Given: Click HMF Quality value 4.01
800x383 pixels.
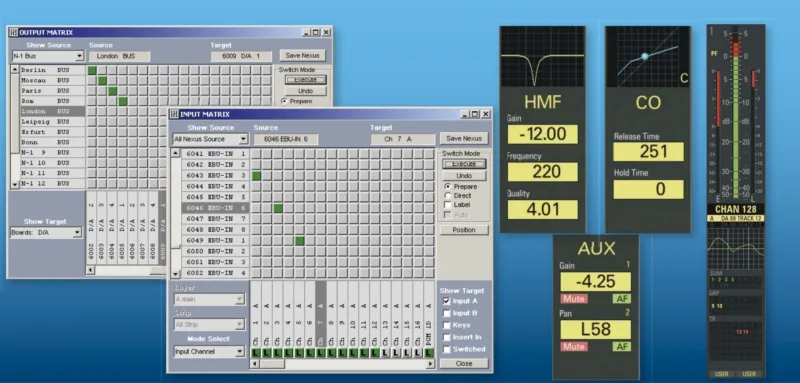Looking at the screenshot, I should (542, 210).
